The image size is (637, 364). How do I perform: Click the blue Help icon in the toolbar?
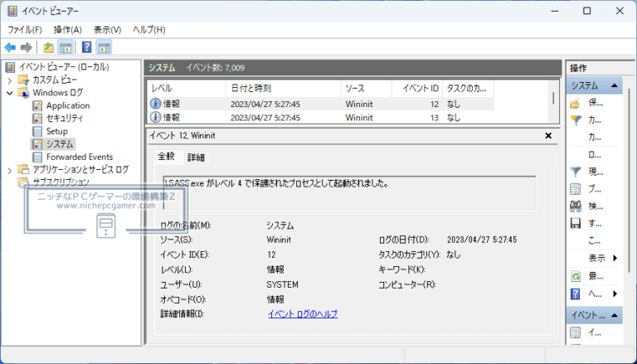tap(86, 47)
